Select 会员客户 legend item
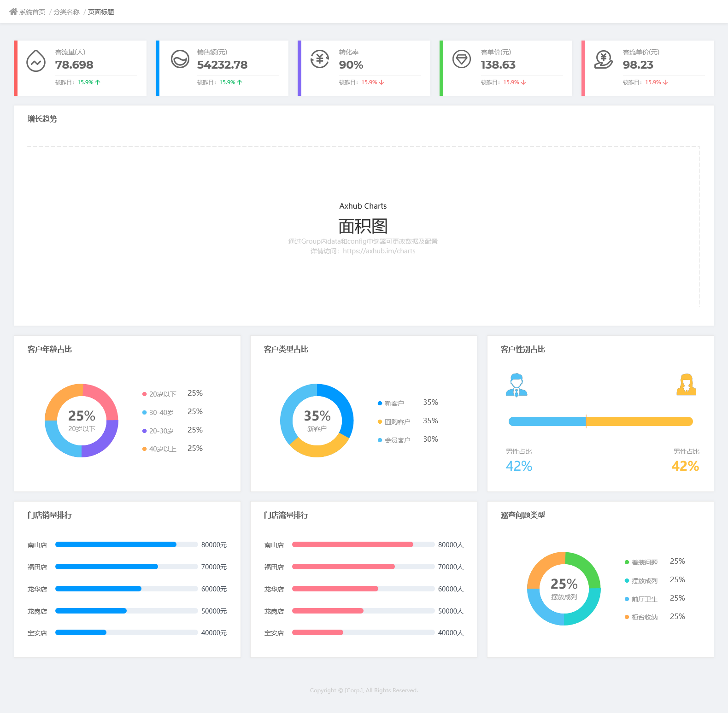The image size is (728, 713). point(394,440)
